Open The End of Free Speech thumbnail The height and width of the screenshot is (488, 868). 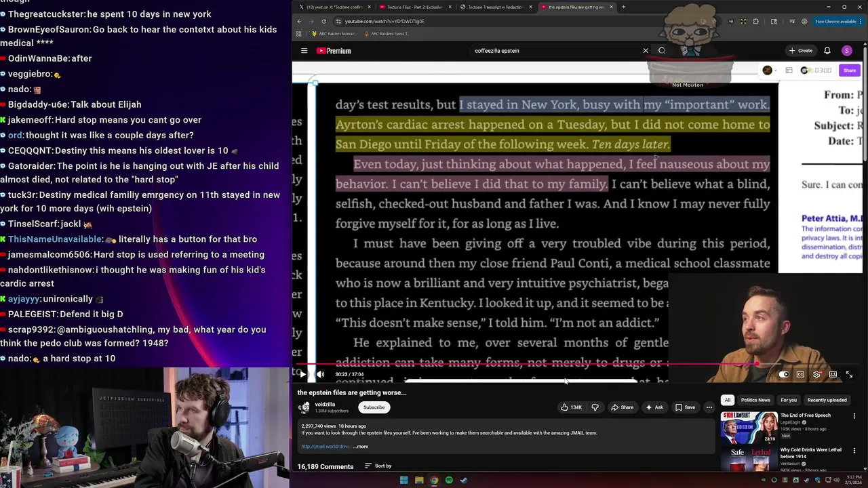pos(749,428)
